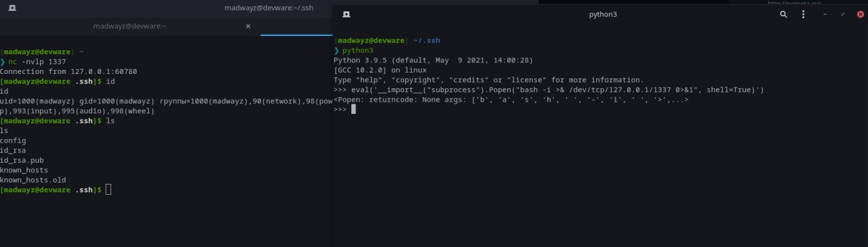This screenshot has width=868, height=247.
Task: Click 'config' in ls output
Action: [13, 140]
